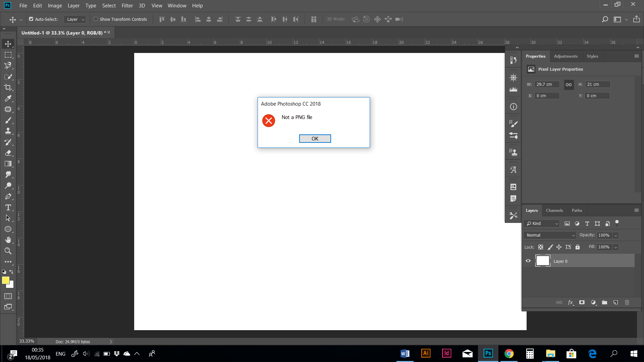Select the Type tool
This screenshot has width=644, height=362.
(x=8, y=207)
